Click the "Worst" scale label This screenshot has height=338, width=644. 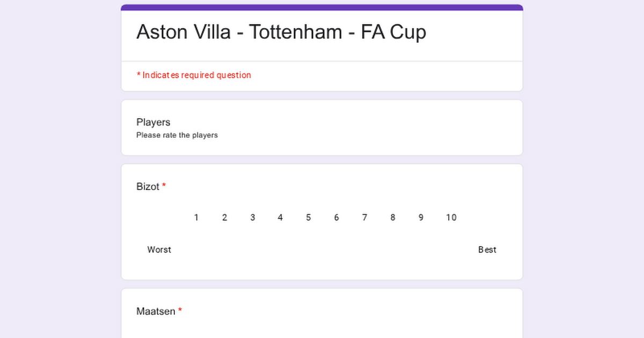click(x=159, y=249)
